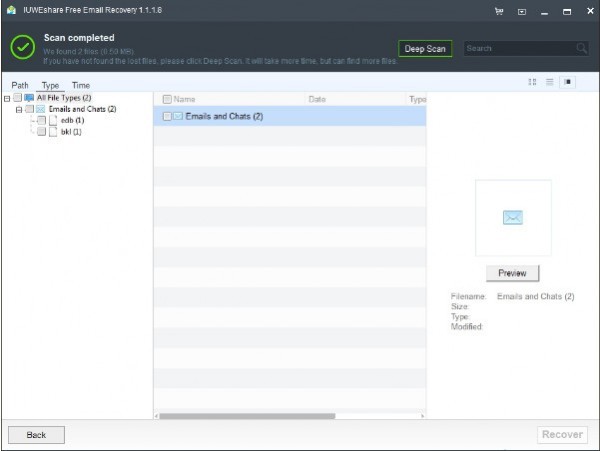
Task: Switch to thumbnail grid view
Action: [532, 82]
